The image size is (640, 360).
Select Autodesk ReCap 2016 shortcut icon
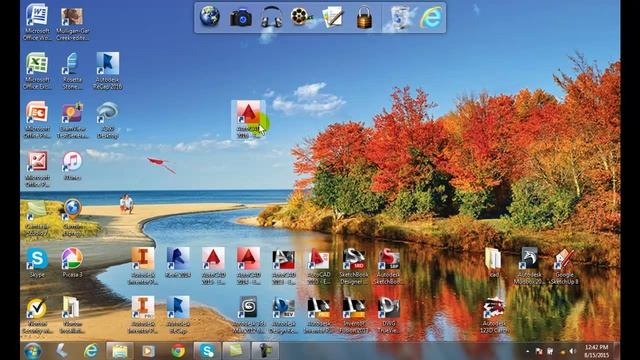108,71
